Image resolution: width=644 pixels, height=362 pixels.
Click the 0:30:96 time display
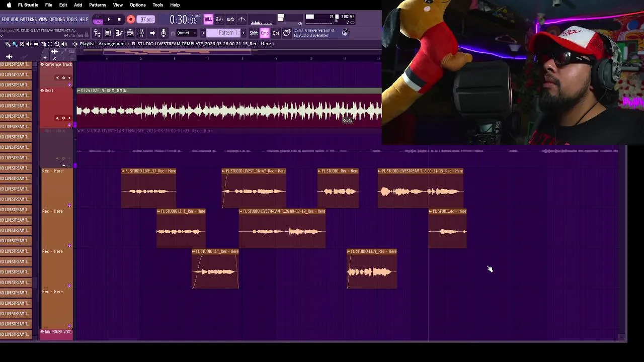pos(183,19)
